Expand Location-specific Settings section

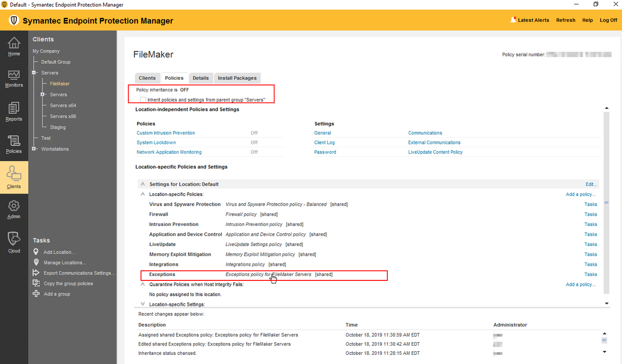(142, 304)
